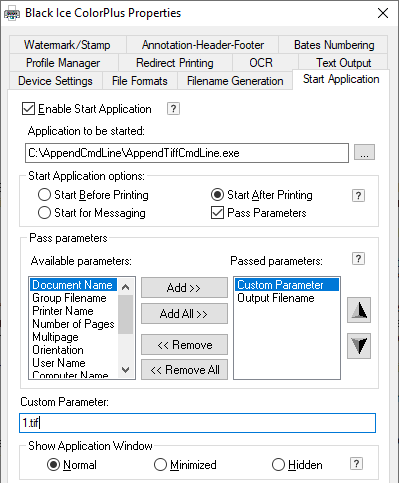Viewport: 399px width, 483px height.
Task: Click the printer icon in title bar
Action: 12,13
